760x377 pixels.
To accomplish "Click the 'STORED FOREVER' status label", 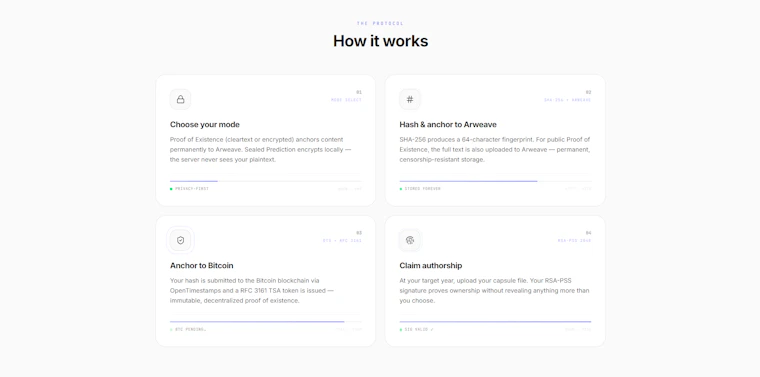I will click(x=423, y=188).
